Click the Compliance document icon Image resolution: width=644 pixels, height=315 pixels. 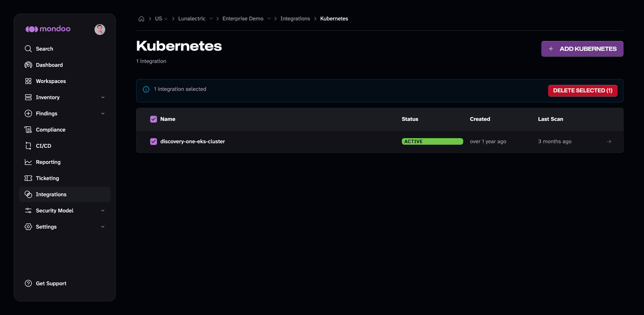pyautogui.click(x=28, y=130)
